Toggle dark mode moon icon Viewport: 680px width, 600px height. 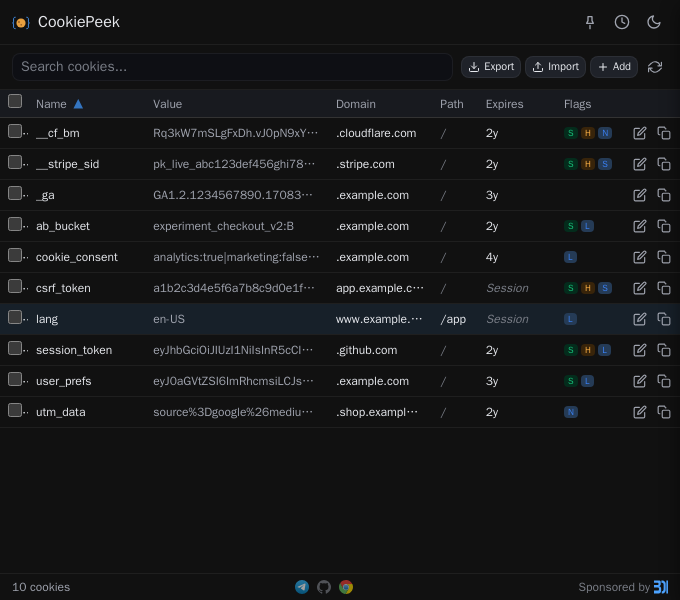(x=654, y=22)
